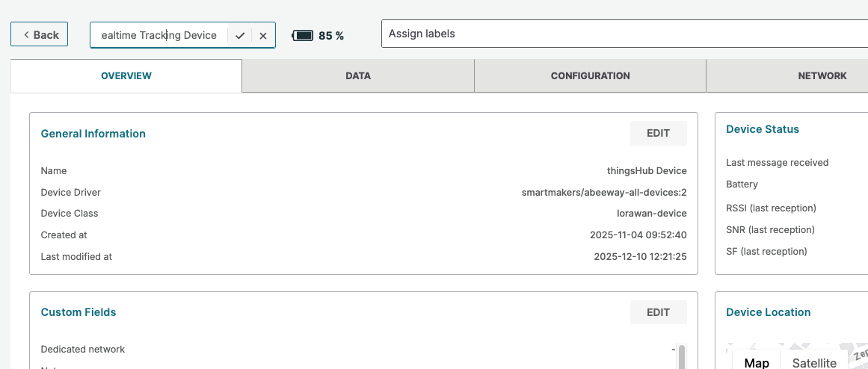This screenshot has height=369, width=868.
Task: Click the Custom Fields panel scrollbar
Action: click(x=681, y=357)
